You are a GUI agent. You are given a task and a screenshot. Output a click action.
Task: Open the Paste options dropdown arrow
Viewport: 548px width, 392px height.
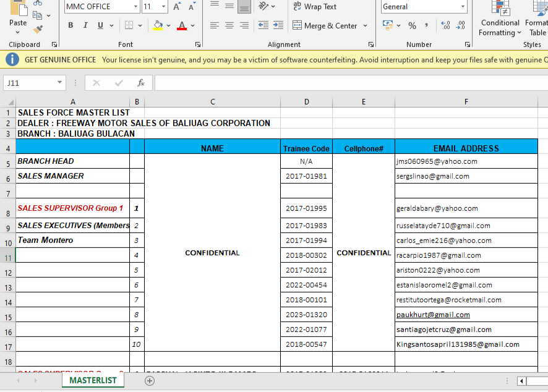[18, 32]
